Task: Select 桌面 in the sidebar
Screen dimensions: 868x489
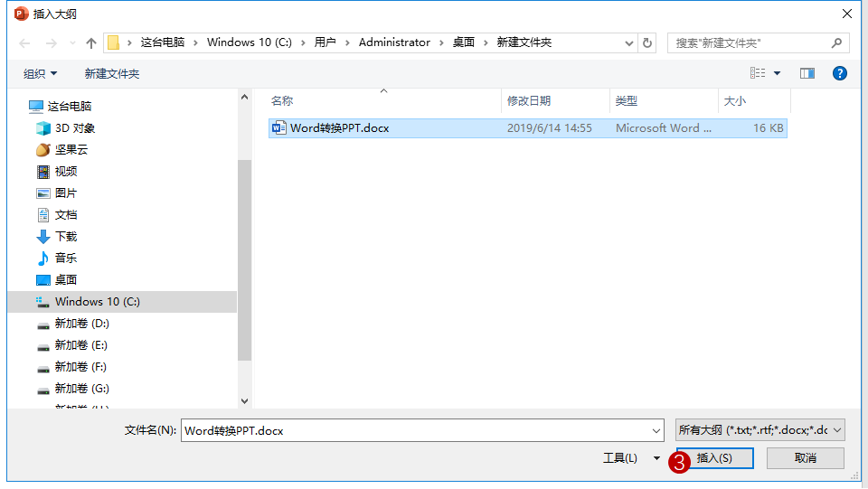Action: coord(65,280)
